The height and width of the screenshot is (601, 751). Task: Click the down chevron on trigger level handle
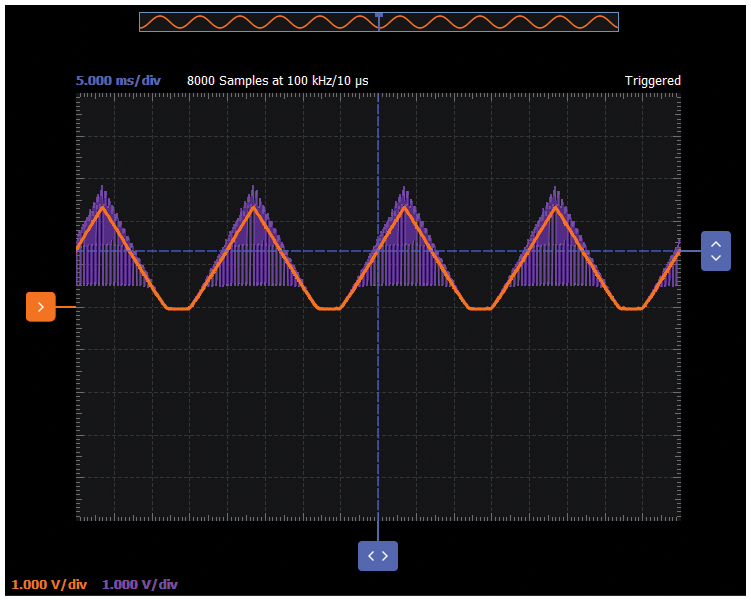(715, 259)
